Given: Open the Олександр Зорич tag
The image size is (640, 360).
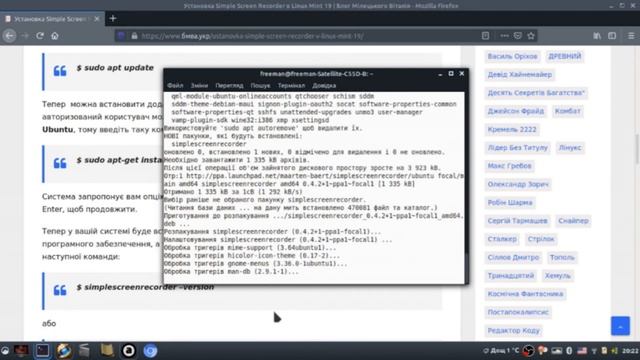Looking at the screenshot, I should tap(518, 184).
